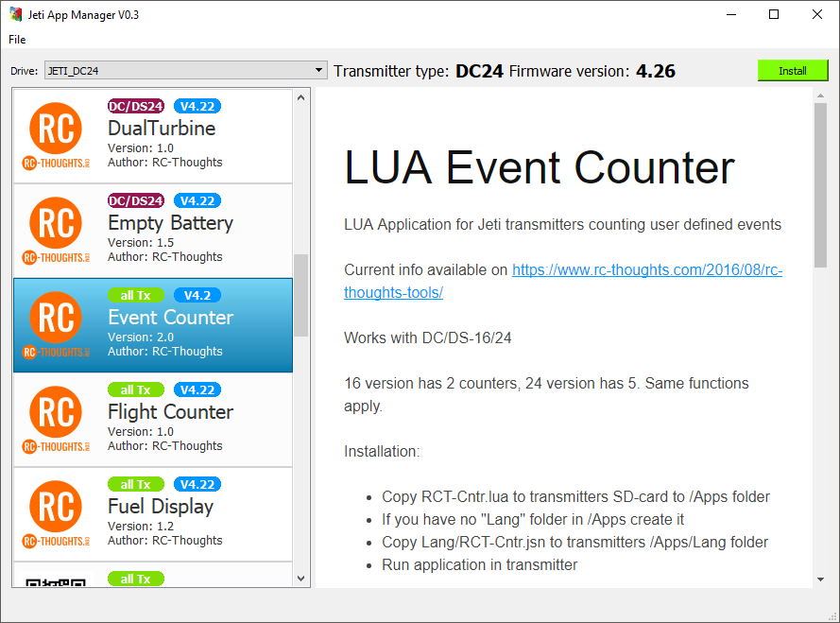Click the V4.22 badge on Flight Counter
840x623 pixels.
click(197, 389)
